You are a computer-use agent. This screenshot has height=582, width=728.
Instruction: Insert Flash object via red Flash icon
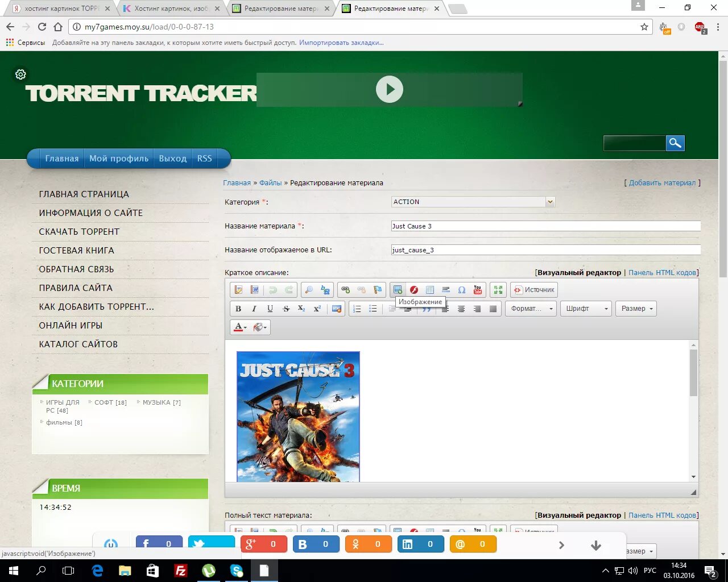click(414, 290)
